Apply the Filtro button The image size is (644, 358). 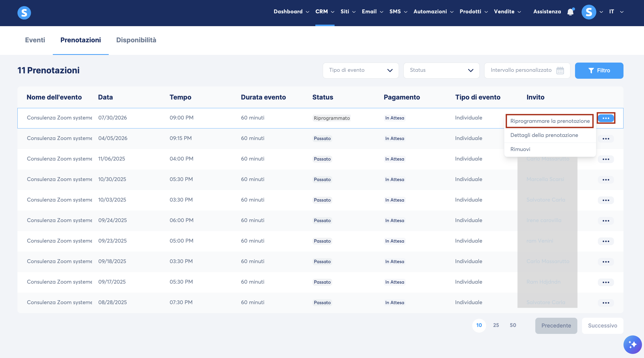(599, 71)
